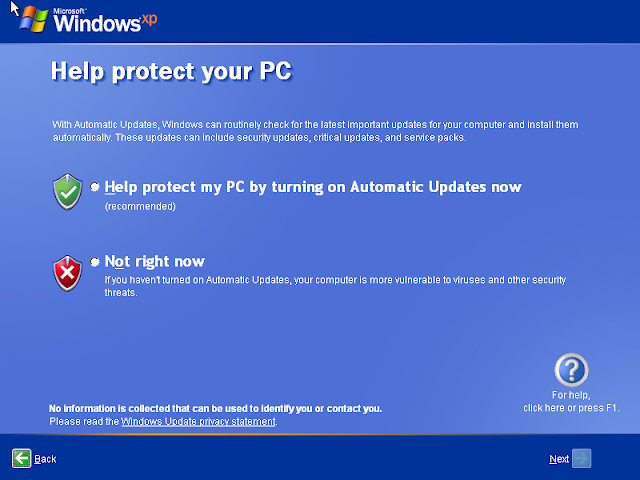Click the "Help protect your PC" heading
The height and width of the screenshot is (480, 640).
pos(171,71)
